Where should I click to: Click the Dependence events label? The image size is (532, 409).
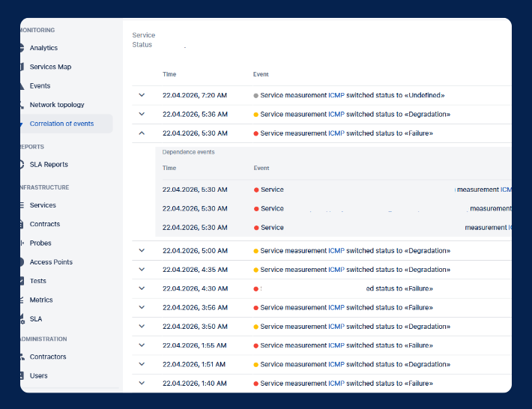[188, 152]
